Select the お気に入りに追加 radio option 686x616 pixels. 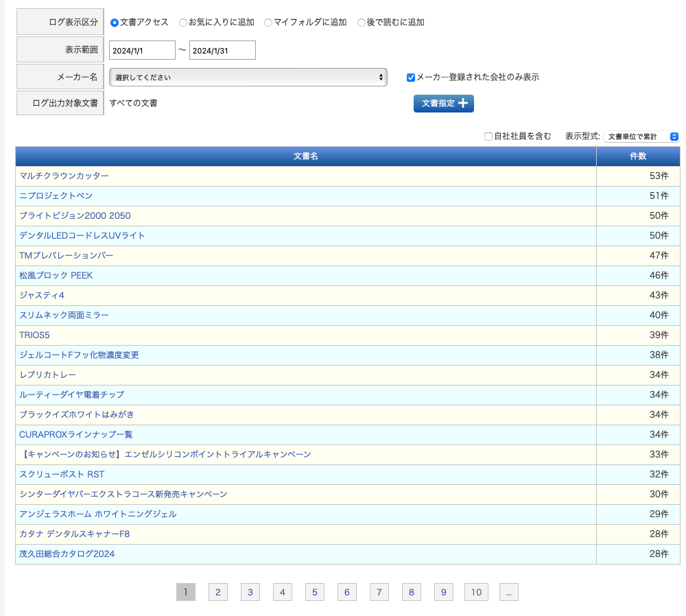pyautogui.click(x=183, y=23)
